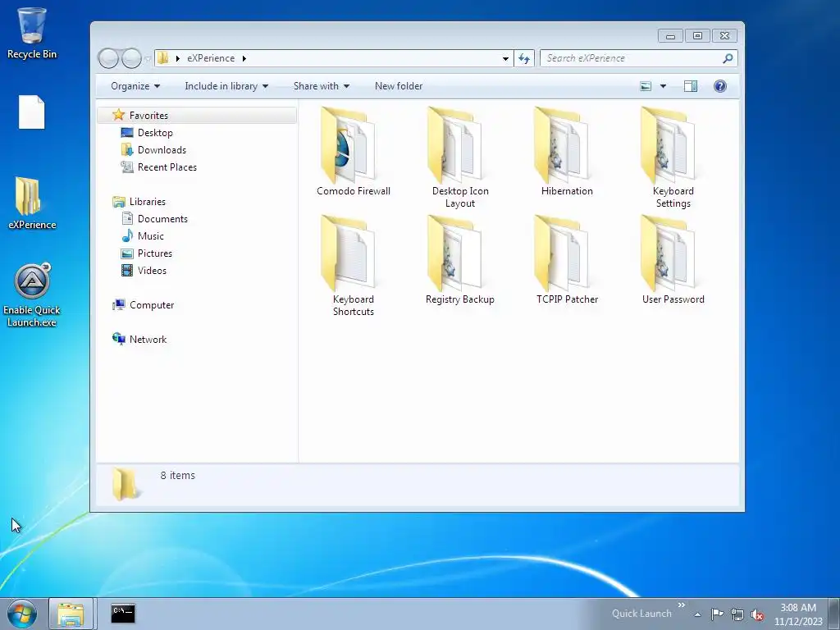Viewport: 840px width, 630px height.
Task: Select the Registry Backup folder
Action: point(459,260)
